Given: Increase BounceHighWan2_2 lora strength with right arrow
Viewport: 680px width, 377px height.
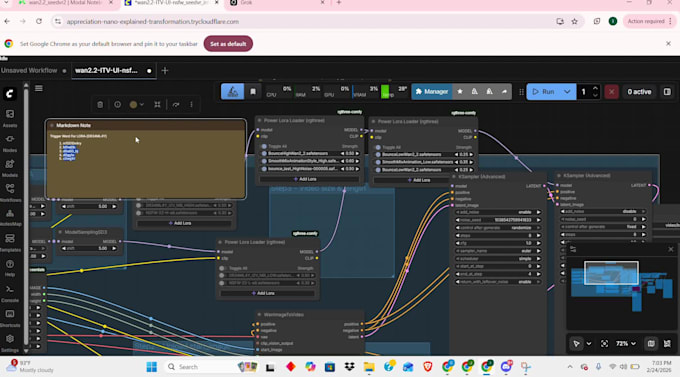Looking at the screenshot, I should pyautogui.click(x=357, y=154).
